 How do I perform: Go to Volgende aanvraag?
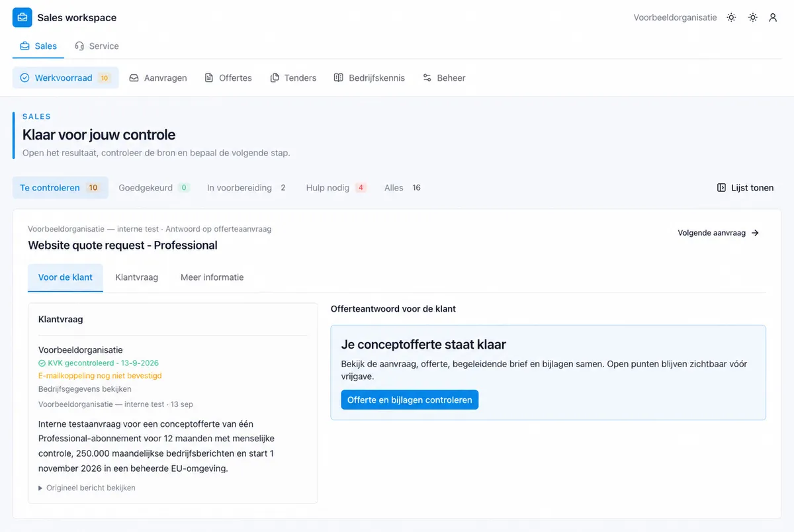point(719,233)
